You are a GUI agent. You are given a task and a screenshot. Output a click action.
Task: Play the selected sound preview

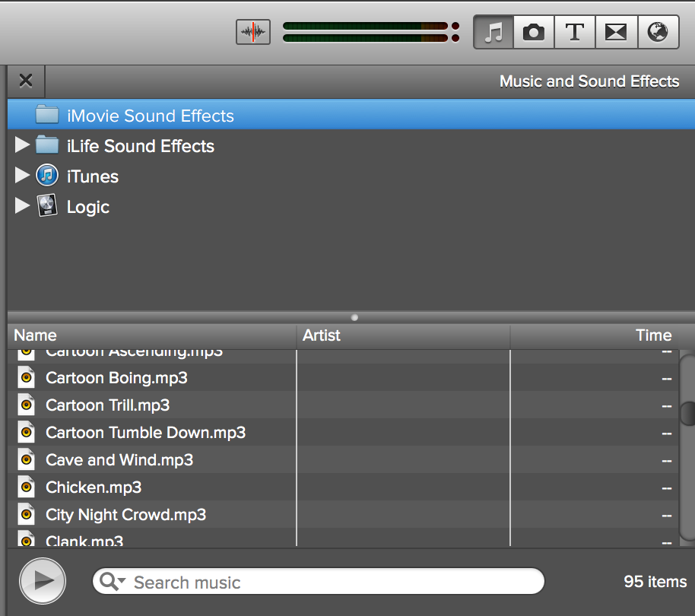pyautogui.click(x=43, y=581)
